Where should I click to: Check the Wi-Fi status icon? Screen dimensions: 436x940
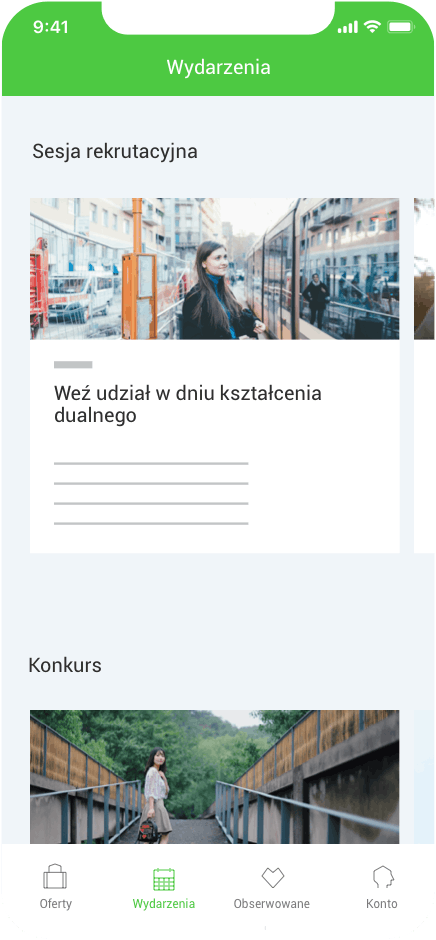(372, 27)
